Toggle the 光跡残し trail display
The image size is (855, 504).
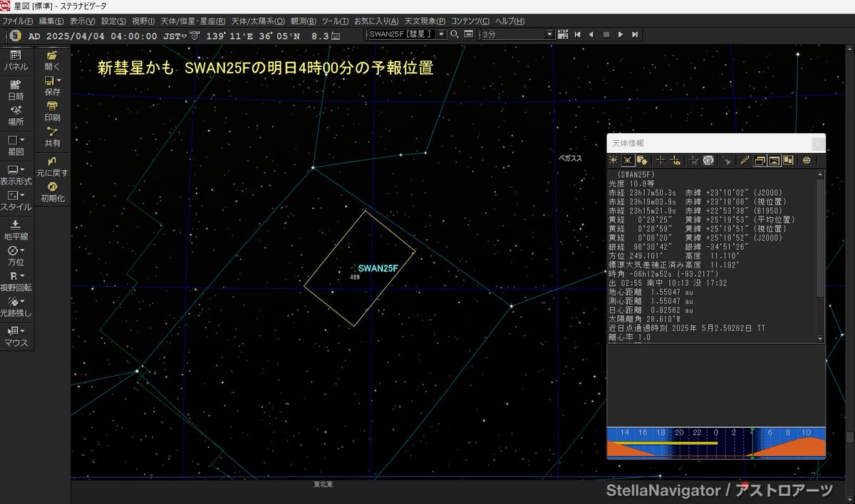pos(16,306)
